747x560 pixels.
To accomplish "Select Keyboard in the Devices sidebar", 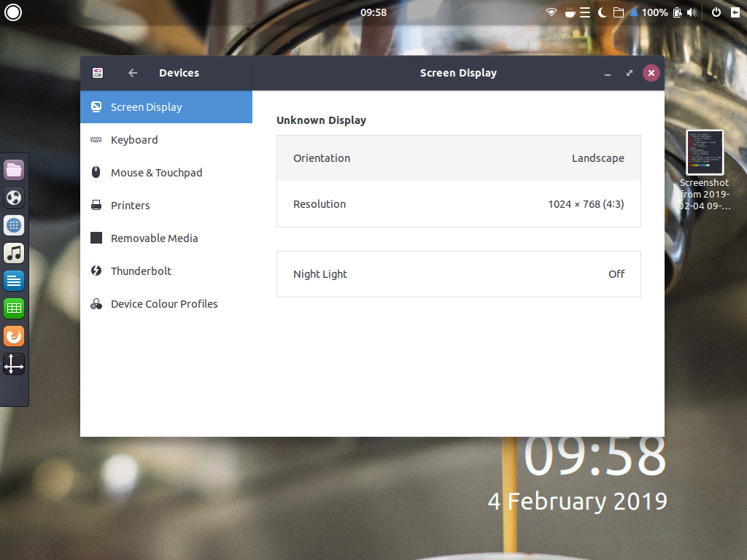I will [x=134, y=139].
